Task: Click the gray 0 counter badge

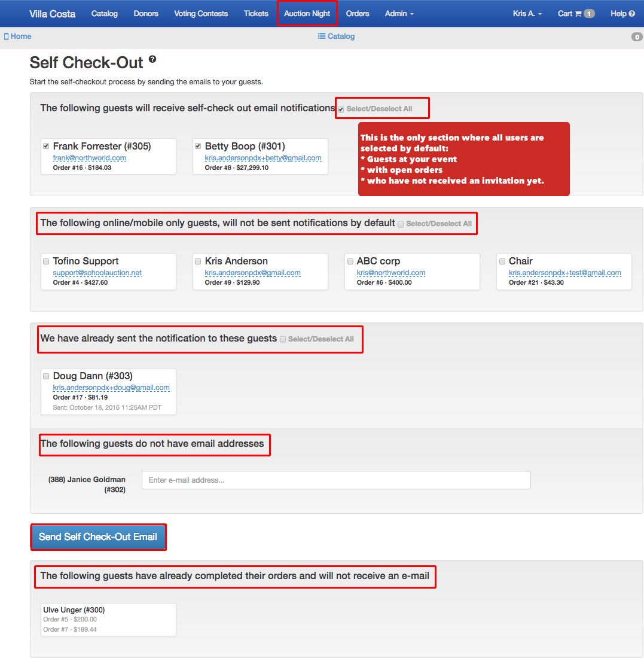Action: pos(637,37)
